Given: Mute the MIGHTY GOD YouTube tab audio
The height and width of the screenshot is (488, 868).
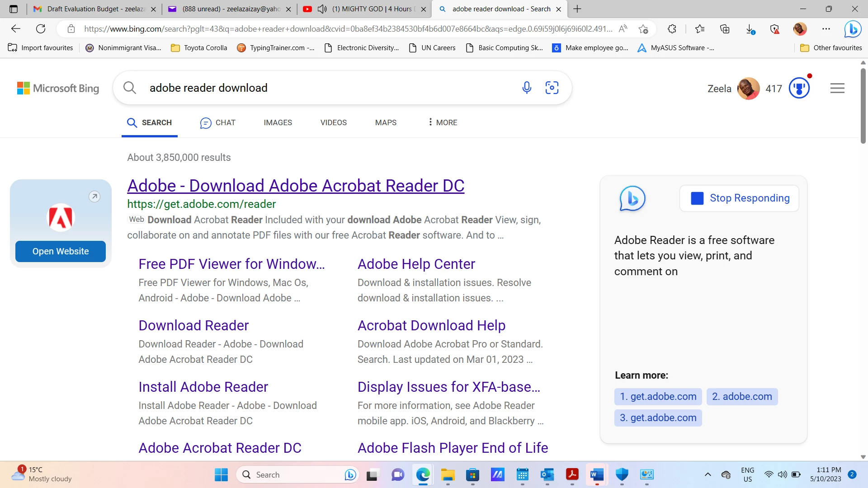Looking at the screenshot, I should point(322,9).
